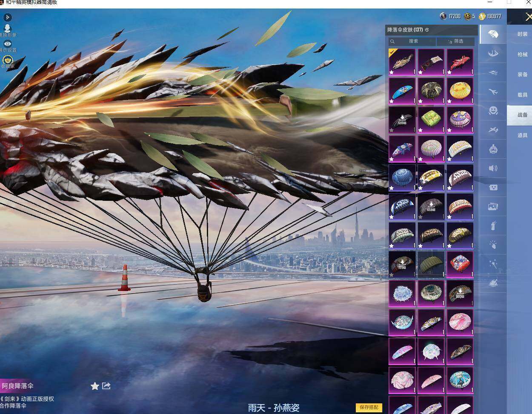Click the 190977 gold coin balance
Screen dimensions: 532x414
pyautogui.click(x=490, y=16)
